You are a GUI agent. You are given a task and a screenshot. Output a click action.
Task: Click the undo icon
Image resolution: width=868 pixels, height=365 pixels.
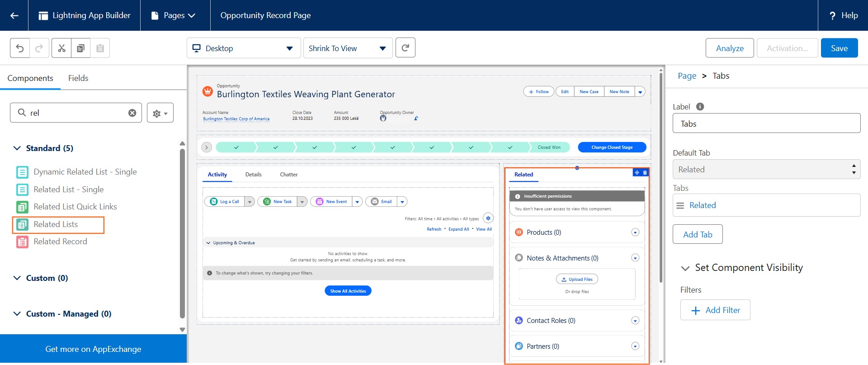(20, 48)
